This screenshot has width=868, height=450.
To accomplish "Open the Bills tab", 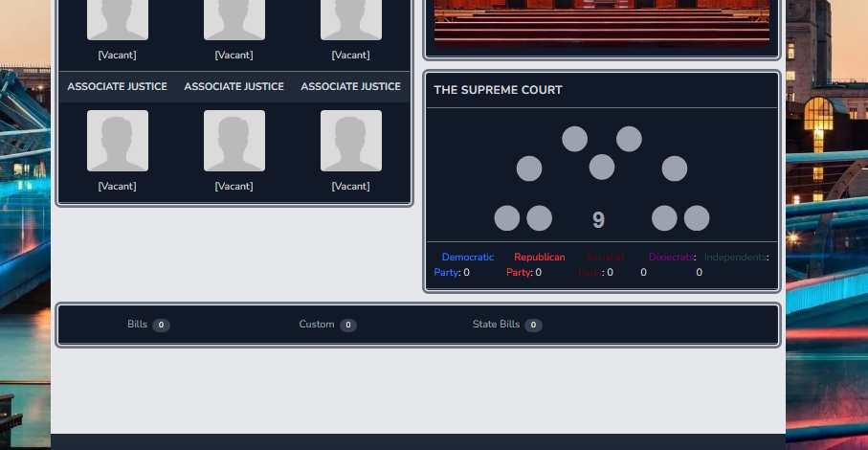I will (148, 325).
